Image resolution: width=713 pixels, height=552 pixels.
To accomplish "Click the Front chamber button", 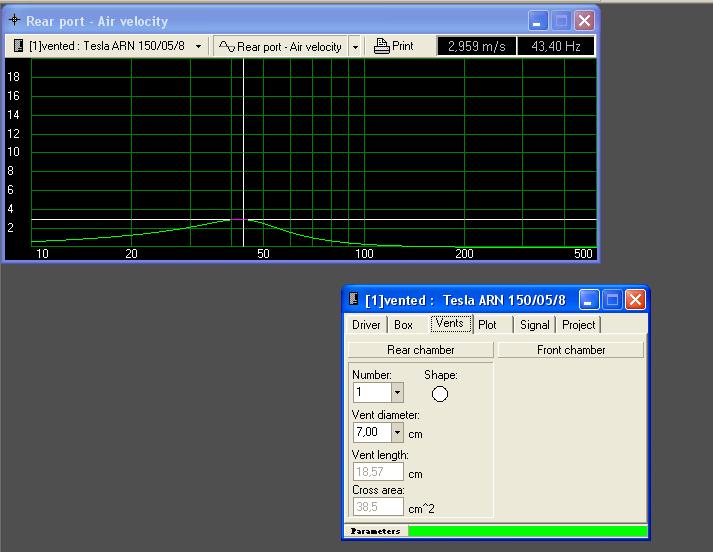I will 571,350.
